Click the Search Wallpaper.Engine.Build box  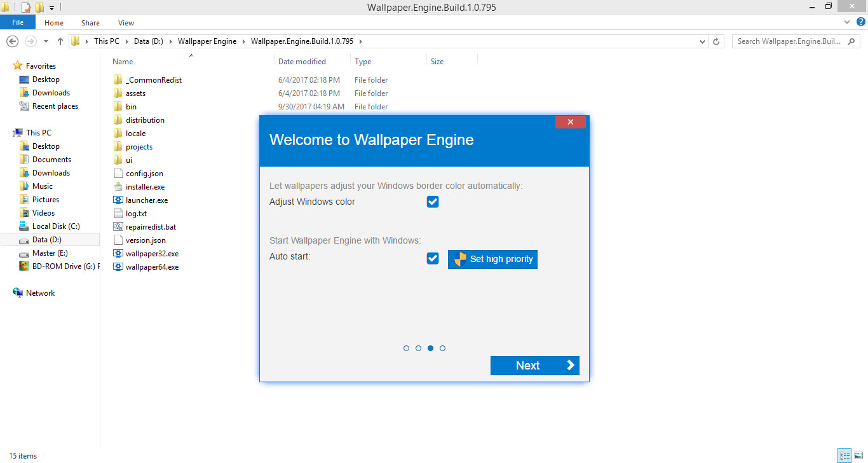(797, 41)
